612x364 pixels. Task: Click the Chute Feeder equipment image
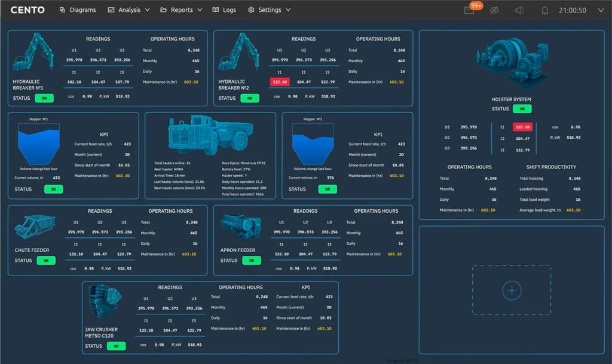coord(35,227)
